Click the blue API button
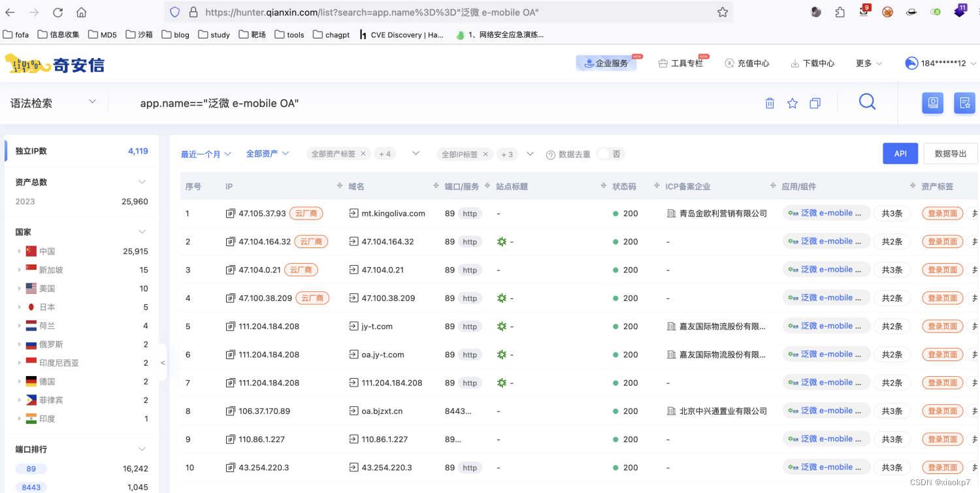The width and height of the screenshot is (980, 493). pyautogui.click(x=900, y=153)
